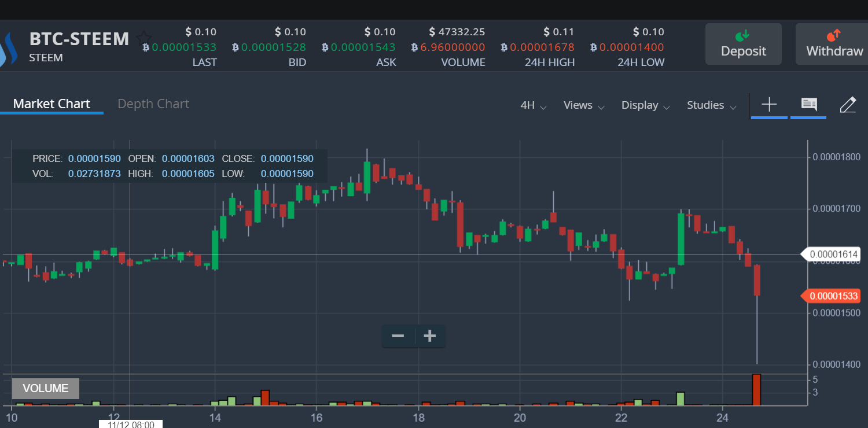Click the VOL value 0.02731873

(x=94, y=174)
